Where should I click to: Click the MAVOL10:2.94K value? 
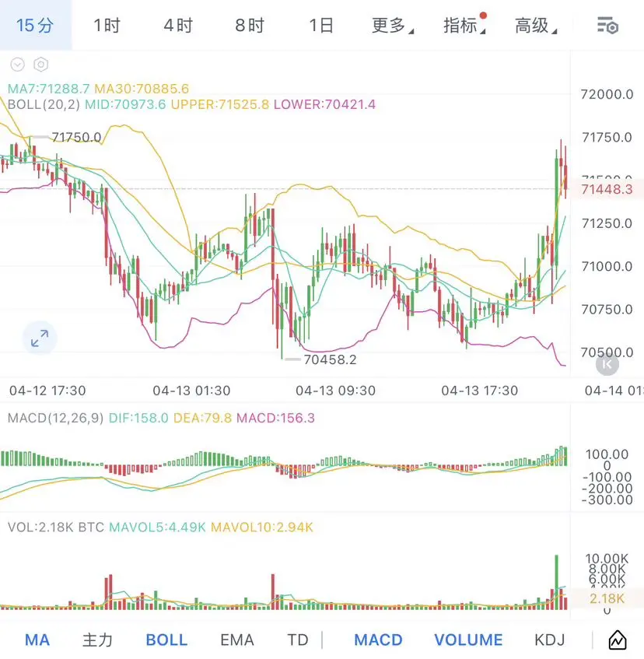coord(261,527)
